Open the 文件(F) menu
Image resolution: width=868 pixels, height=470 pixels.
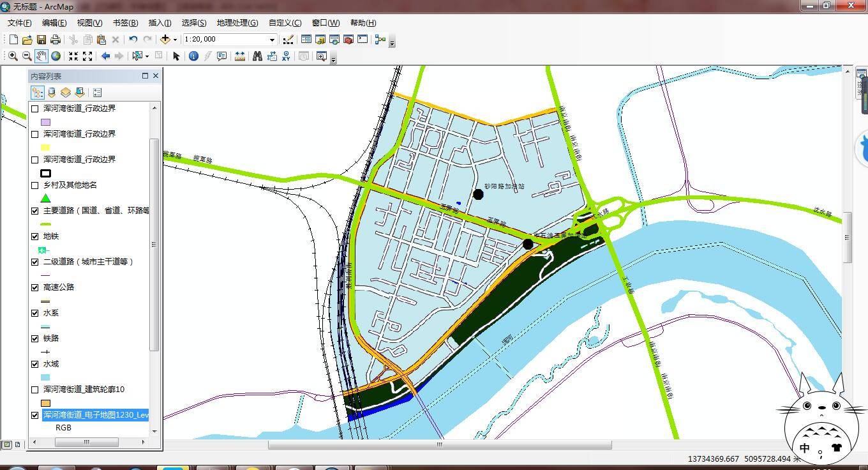point(20,23)
